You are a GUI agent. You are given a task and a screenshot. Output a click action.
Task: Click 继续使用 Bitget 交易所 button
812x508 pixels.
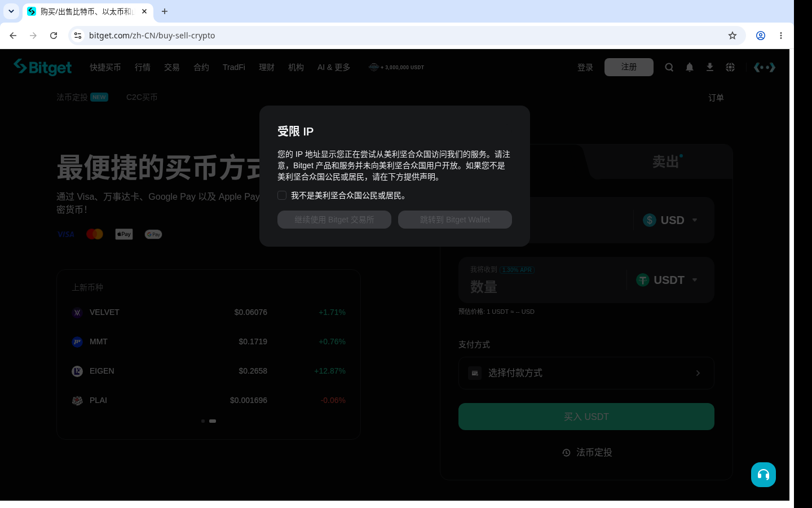[334, 220]
